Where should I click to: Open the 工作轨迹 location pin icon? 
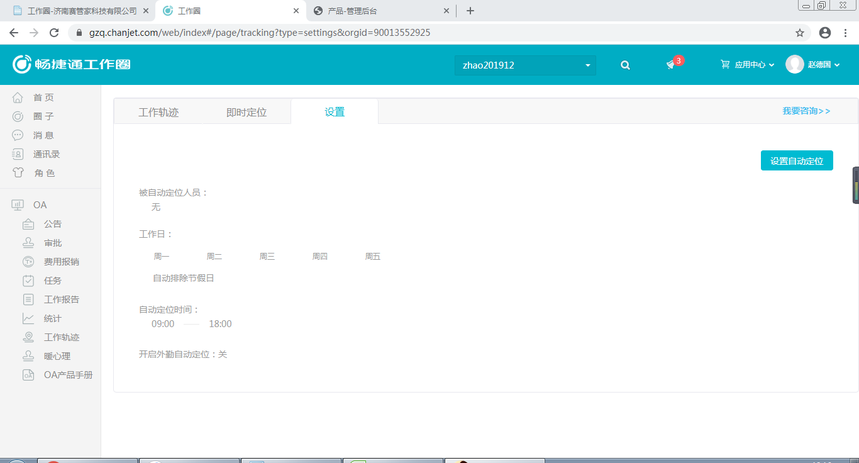(28, 337)
